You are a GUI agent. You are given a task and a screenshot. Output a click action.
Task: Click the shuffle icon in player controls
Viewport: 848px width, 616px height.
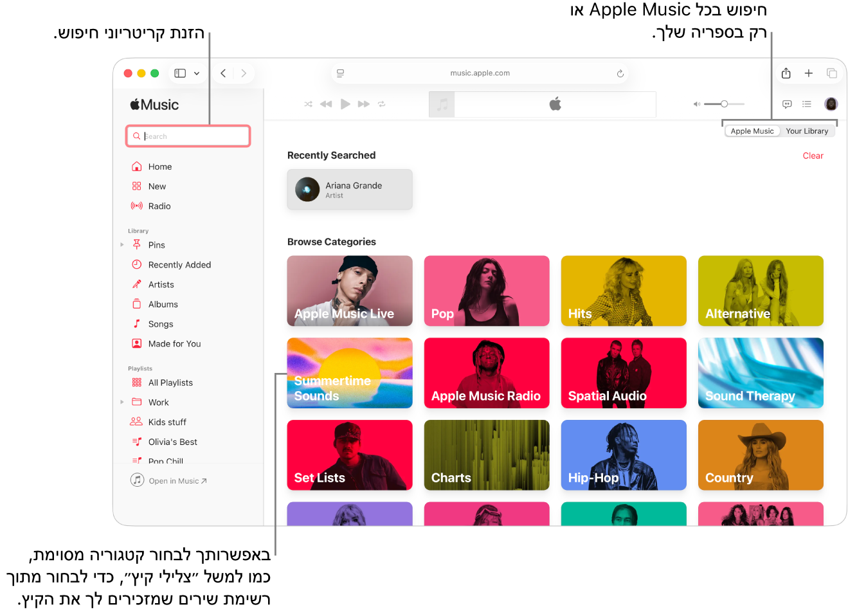309,104
